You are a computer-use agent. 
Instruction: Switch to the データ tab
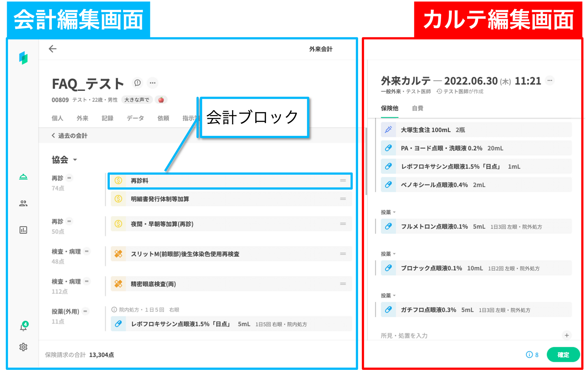point(135,118)
